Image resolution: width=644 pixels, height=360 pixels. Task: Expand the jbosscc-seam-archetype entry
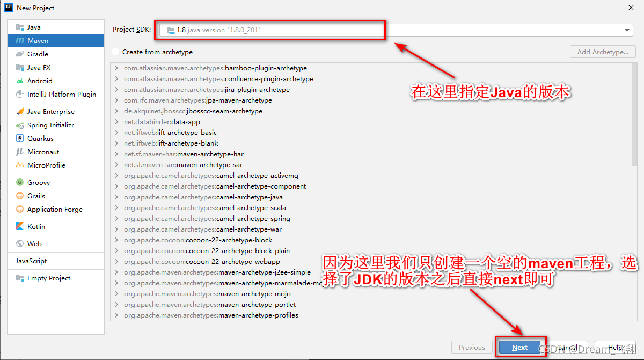pos(116,111)
